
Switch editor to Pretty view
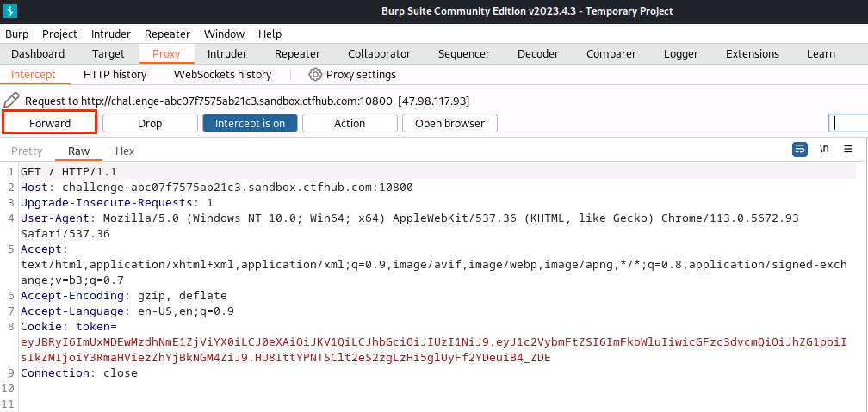pos(27,151)
